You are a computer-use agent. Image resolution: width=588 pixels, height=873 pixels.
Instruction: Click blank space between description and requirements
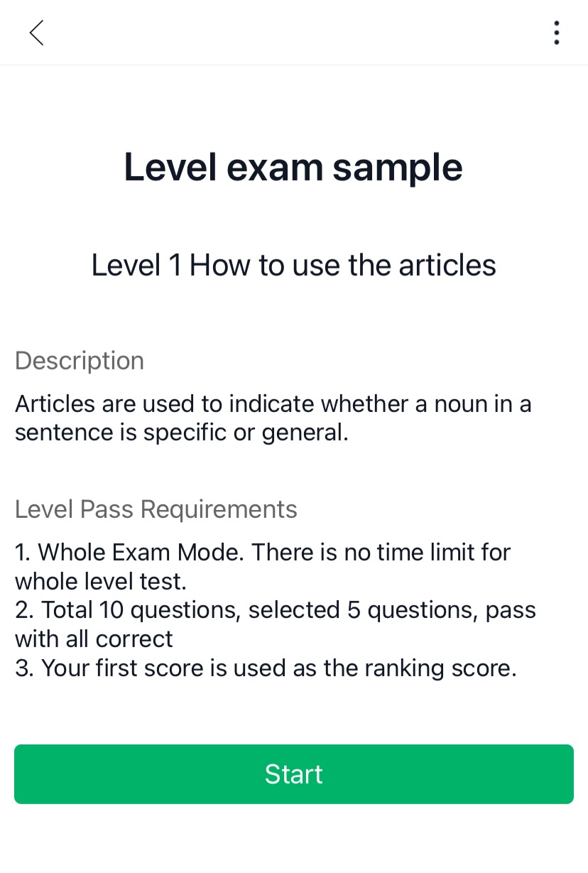coord(293,471)
